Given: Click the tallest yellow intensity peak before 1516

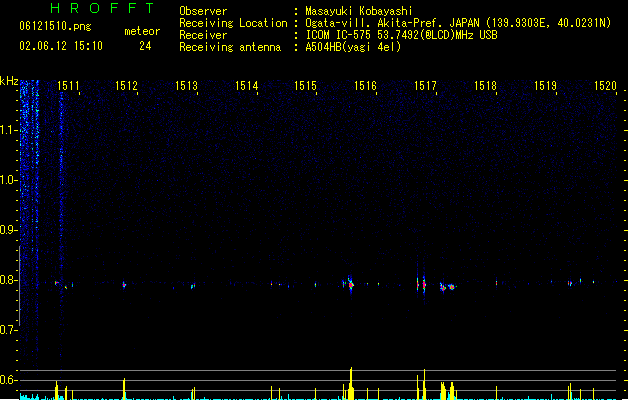Looking at the screenshot, I should click(351, 383).
